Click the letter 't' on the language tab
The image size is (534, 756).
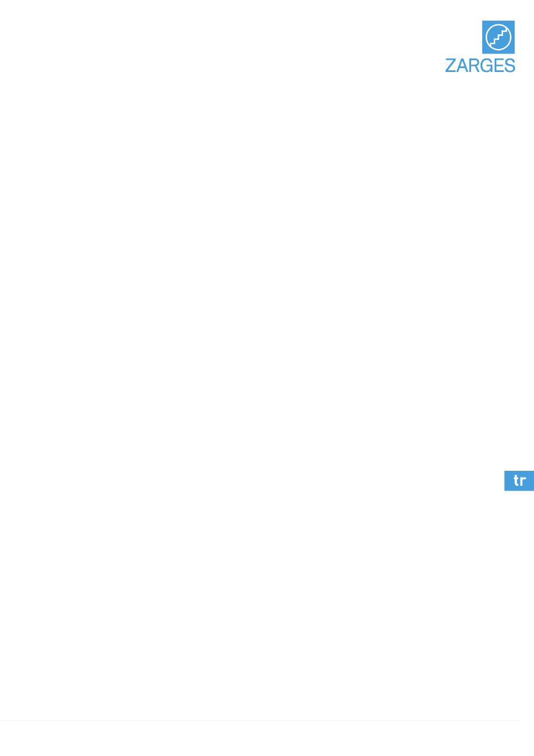point(515,480)
